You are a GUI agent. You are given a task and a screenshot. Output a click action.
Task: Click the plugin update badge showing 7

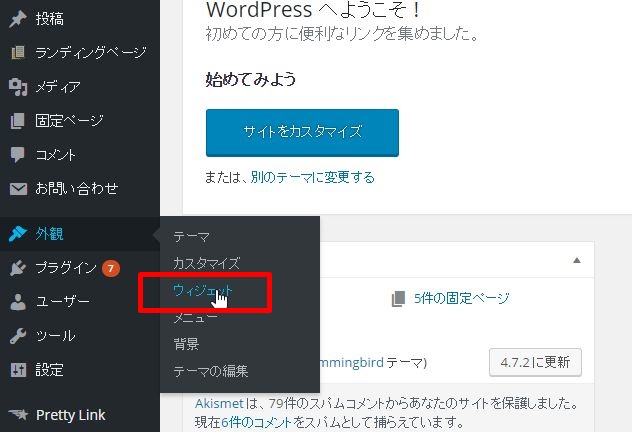[110, 268]
